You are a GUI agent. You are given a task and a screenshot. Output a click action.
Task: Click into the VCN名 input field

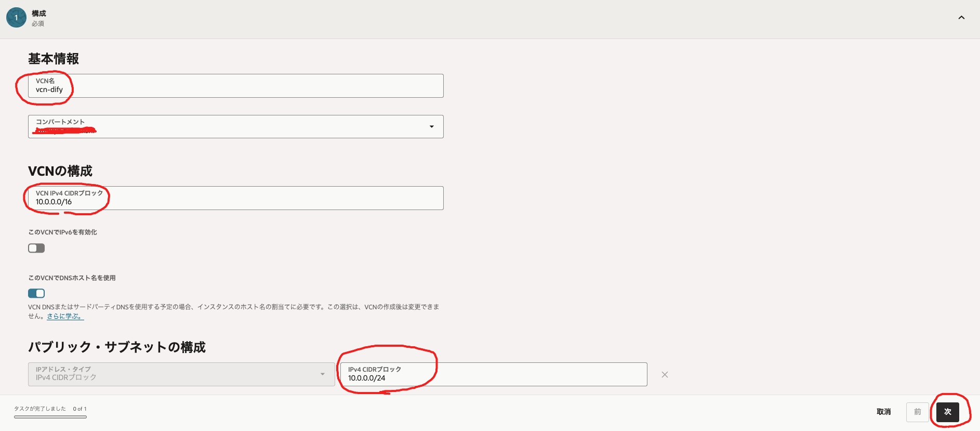tap(236, 86)
